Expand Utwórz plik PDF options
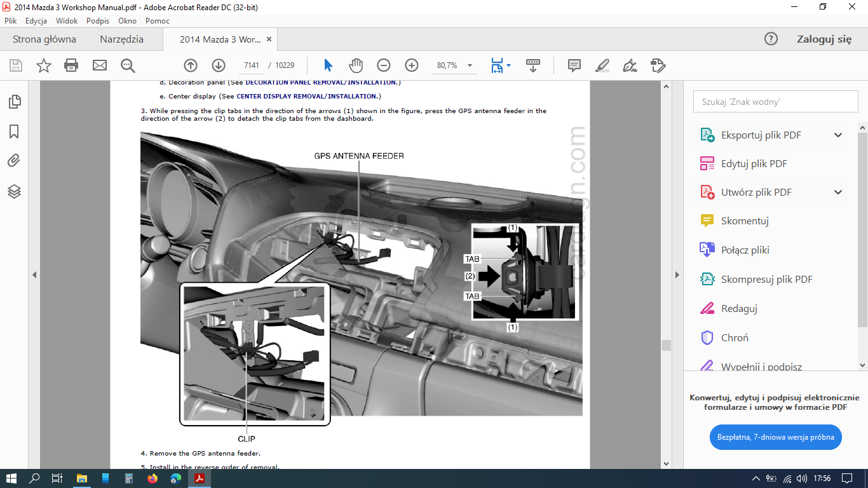868x488 pixels. point(838,192)
